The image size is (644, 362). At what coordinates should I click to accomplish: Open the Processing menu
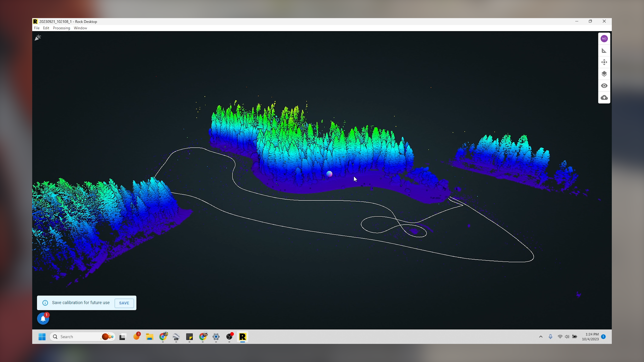[62, 28]
